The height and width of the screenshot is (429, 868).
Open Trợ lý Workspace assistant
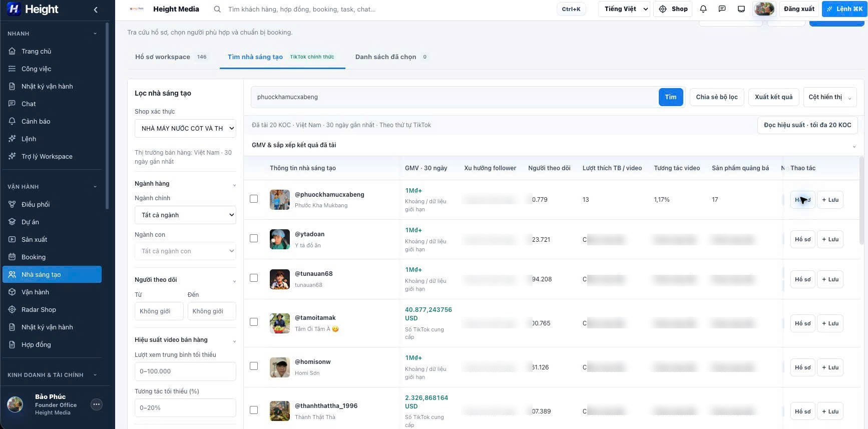tap(52, 156)
